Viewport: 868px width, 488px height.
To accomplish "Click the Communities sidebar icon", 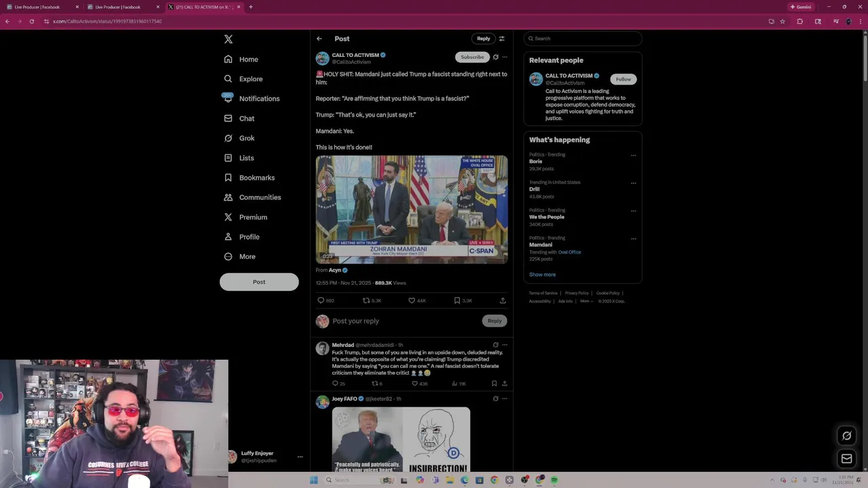I will click(229, 197).
